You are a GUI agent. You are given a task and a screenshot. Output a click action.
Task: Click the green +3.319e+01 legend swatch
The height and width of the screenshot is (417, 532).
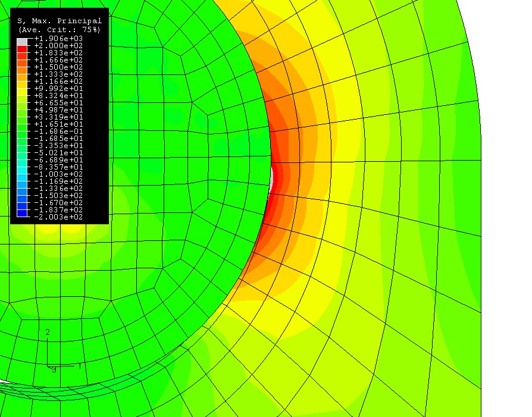(x=22, y=120)
